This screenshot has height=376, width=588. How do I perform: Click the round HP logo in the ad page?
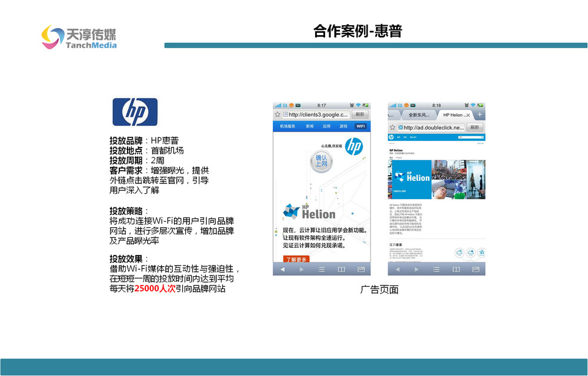click(x=353, y=146)
